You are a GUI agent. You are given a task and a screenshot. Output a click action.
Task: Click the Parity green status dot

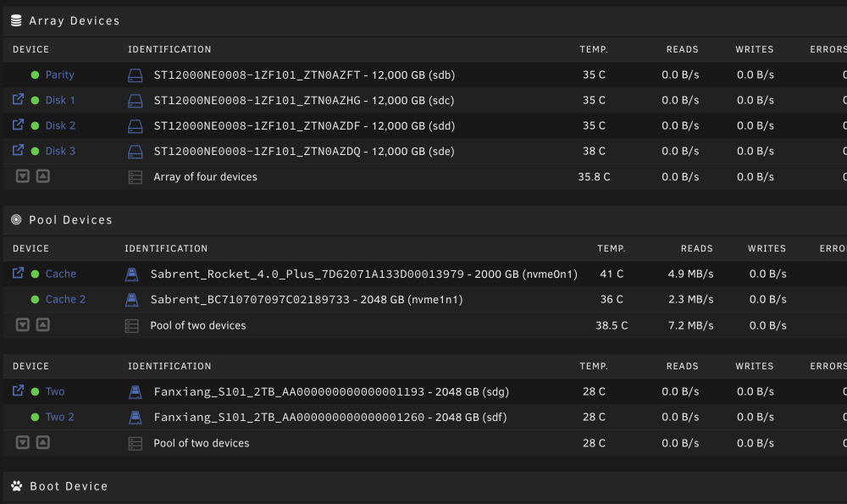(x=35, y=75)
